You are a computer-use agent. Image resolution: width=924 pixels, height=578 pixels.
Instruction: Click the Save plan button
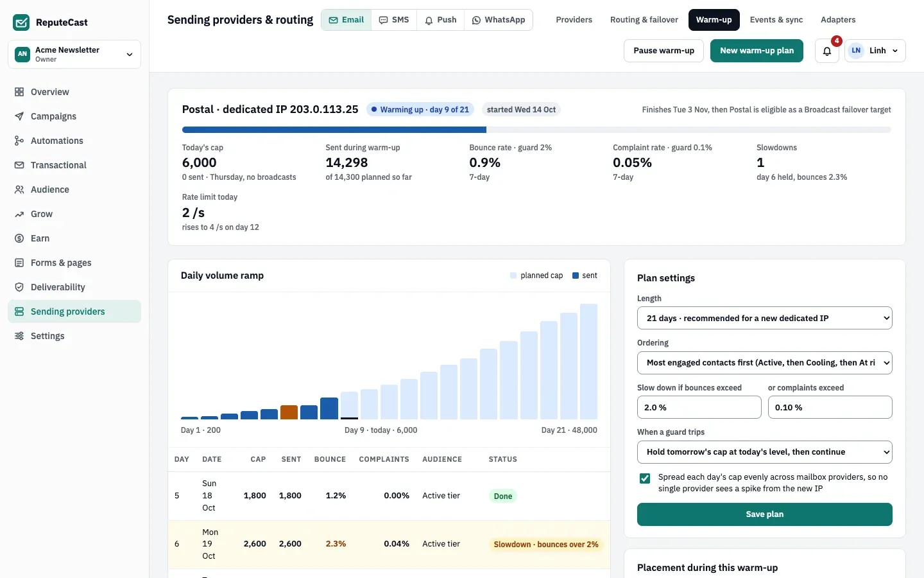click(x=765, y=514)
